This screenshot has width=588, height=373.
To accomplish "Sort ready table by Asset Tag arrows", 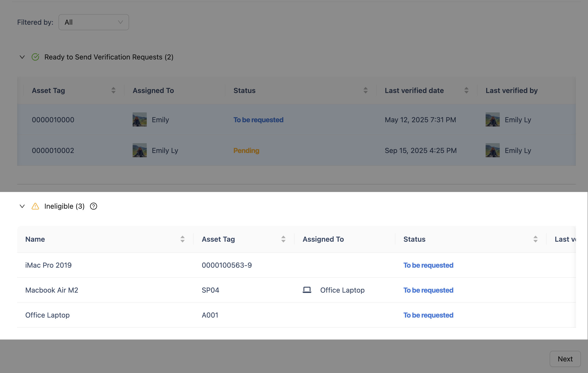I will click(x=113, y=90).
